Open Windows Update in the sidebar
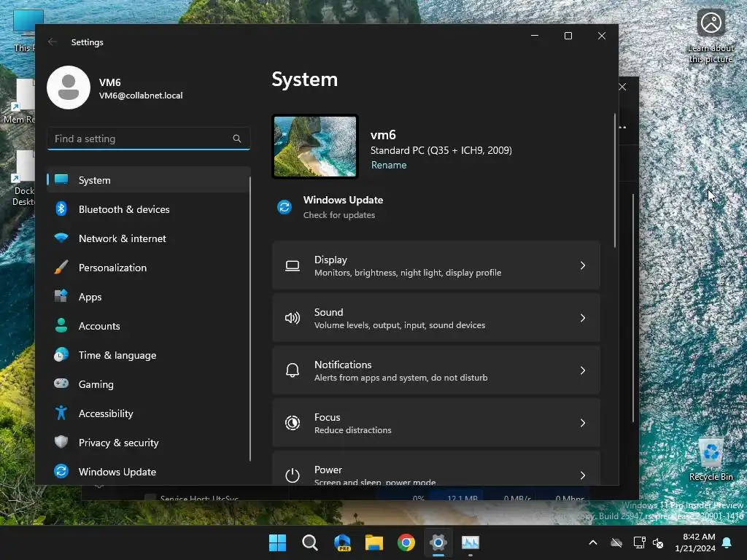 [148, 472]
